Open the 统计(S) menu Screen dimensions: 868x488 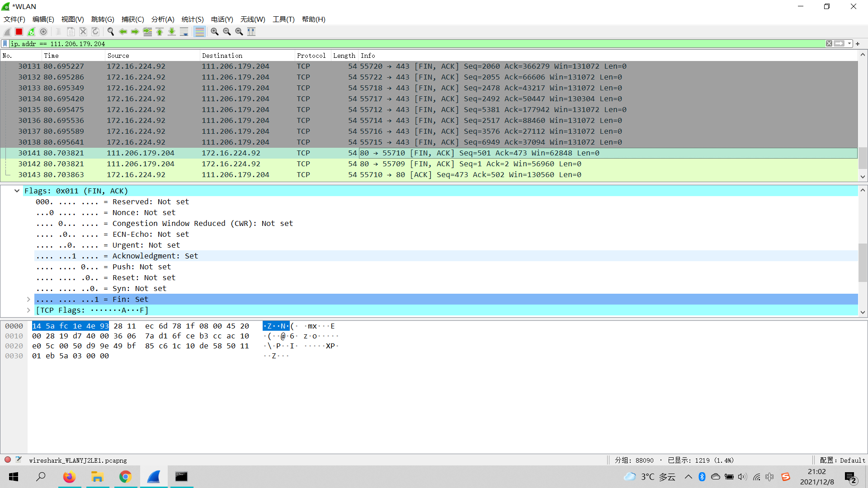pos(192,19)
